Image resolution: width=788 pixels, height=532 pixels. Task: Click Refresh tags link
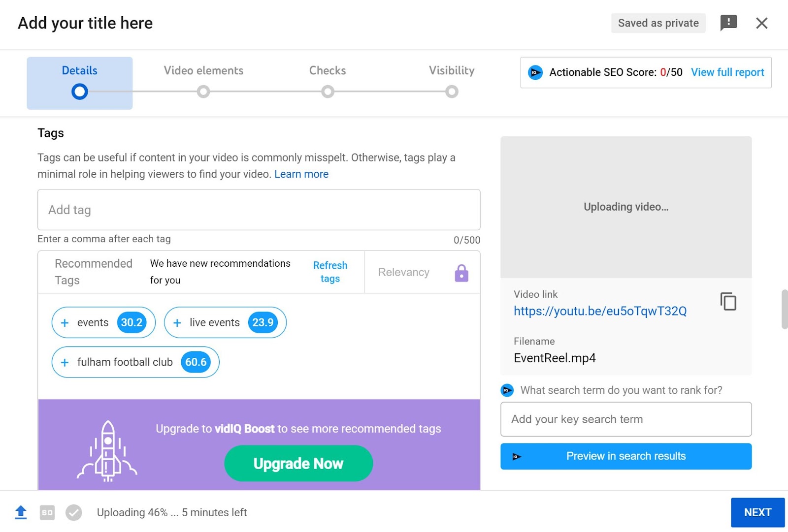[330, 272]
